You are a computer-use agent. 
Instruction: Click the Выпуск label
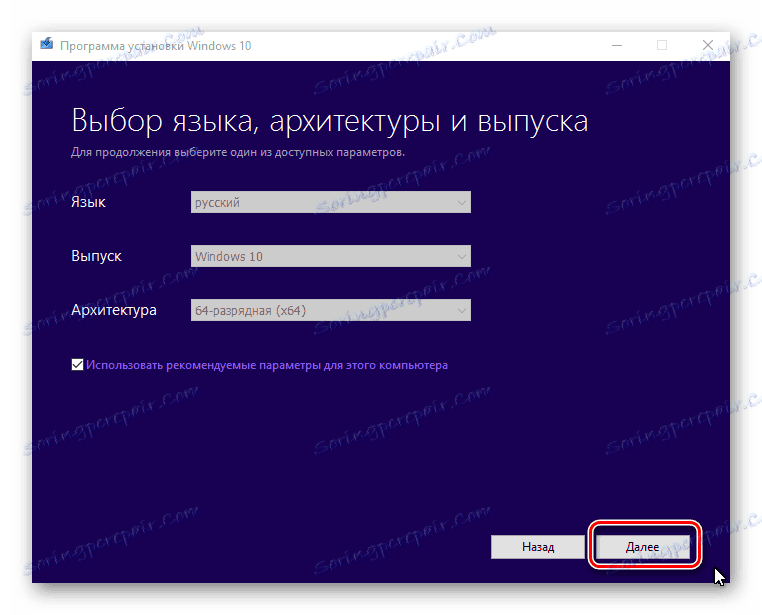click(96, 256)
